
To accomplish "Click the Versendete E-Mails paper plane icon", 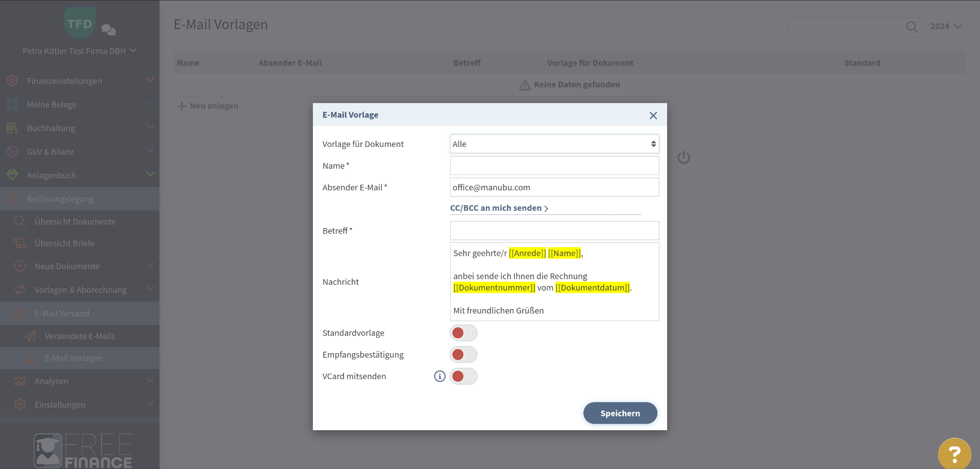I will tap(31, 336).
